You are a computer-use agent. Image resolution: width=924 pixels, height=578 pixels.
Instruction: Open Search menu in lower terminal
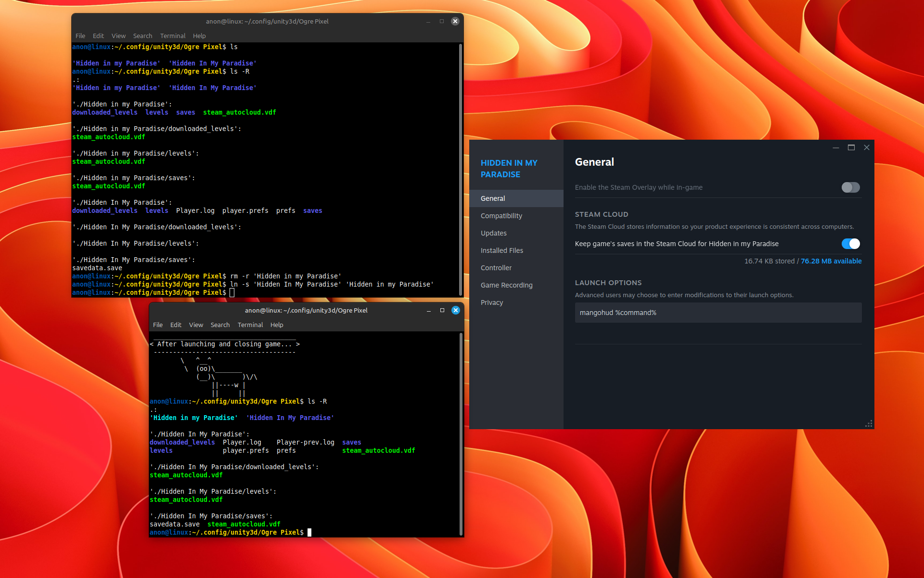[x=220, y=325]
